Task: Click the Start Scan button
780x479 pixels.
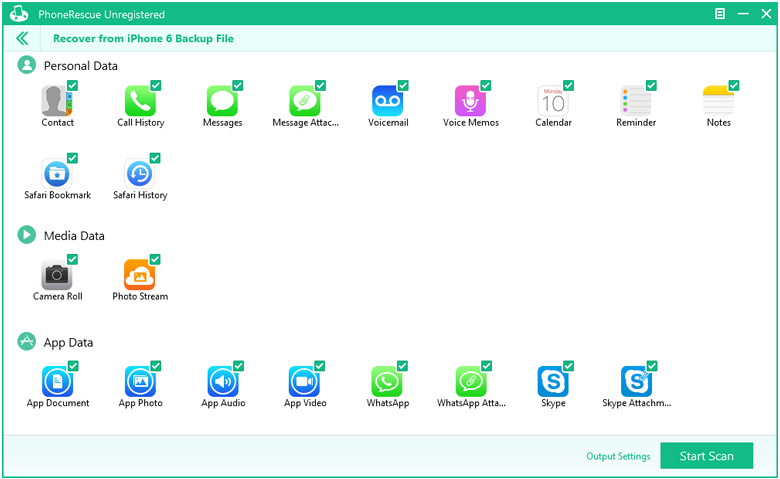Action: (706, 456)
